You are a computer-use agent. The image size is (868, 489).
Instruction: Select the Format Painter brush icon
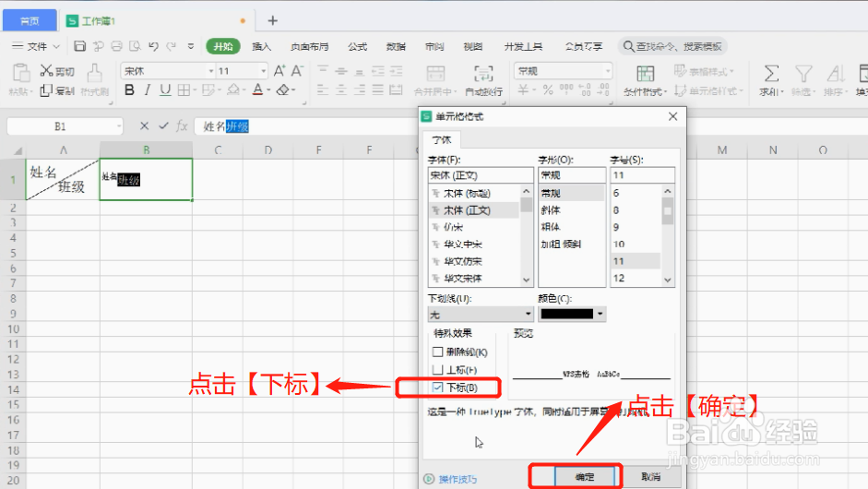point(95,73)
